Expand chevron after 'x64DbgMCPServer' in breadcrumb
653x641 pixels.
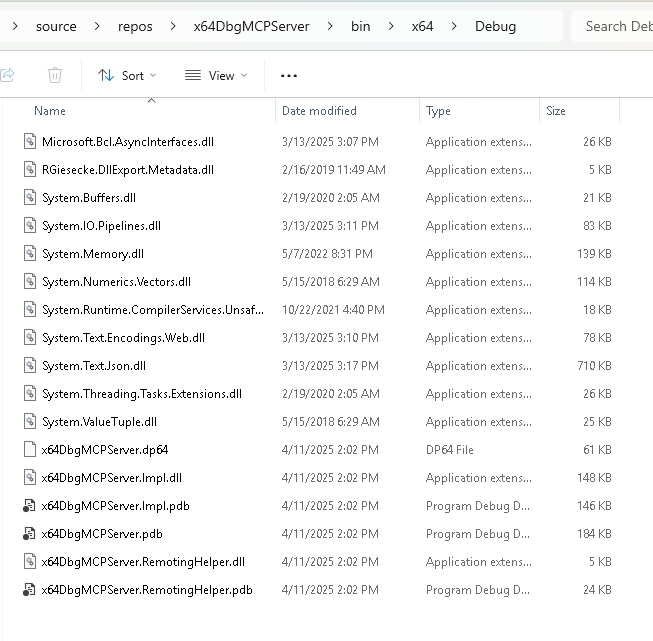coord(330,26)
